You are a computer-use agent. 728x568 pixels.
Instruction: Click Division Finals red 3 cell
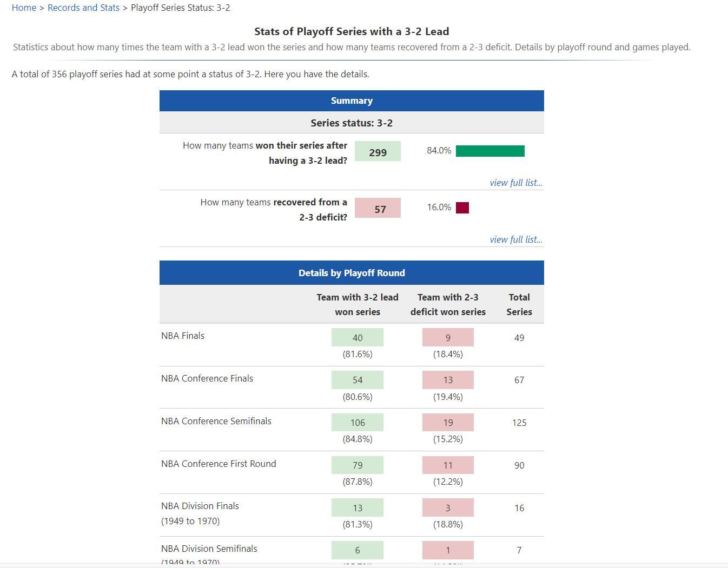[x=448, y=508]
